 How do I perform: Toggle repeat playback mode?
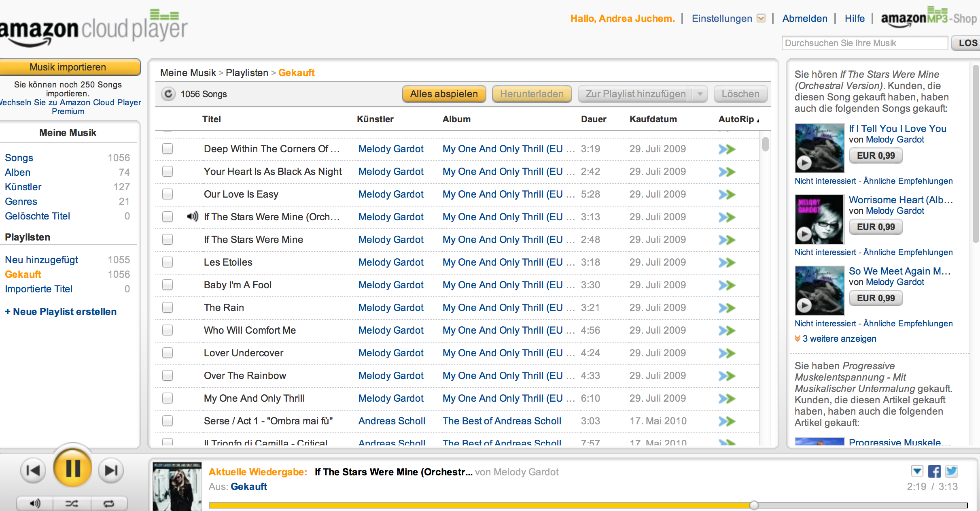point(109,503)
